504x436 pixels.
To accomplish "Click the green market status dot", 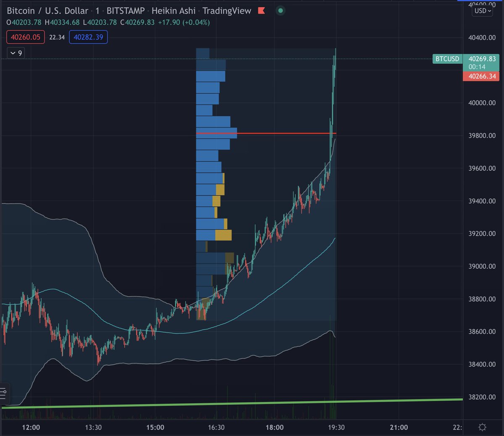I will [280, 11].
